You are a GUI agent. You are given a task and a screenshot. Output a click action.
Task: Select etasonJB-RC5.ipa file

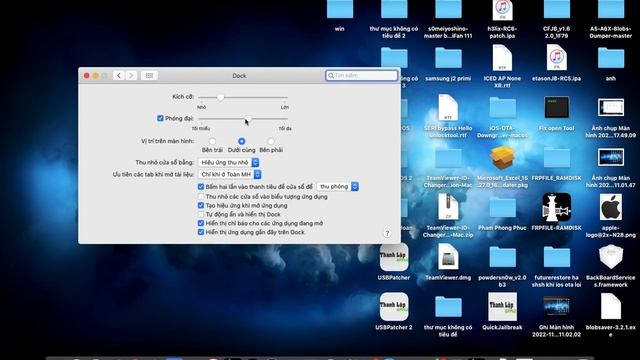coord(557,58)
